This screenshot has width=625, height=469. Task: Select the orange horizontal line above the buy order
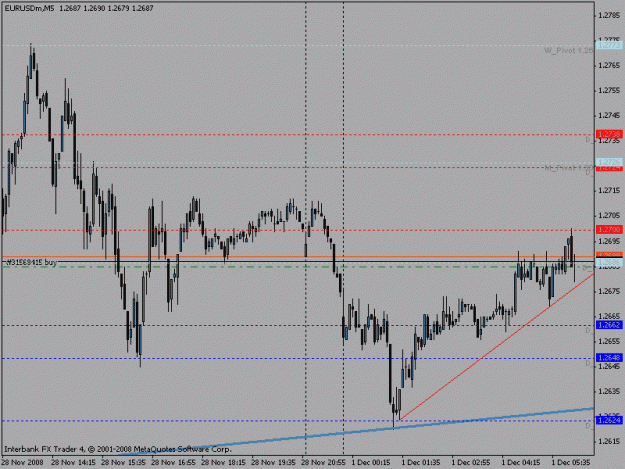(298, 257)
